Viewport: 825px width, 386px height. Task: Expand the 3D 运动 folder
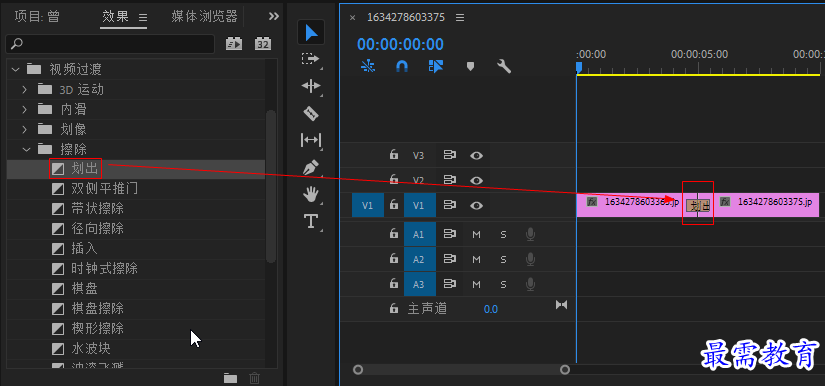[24, 89]
